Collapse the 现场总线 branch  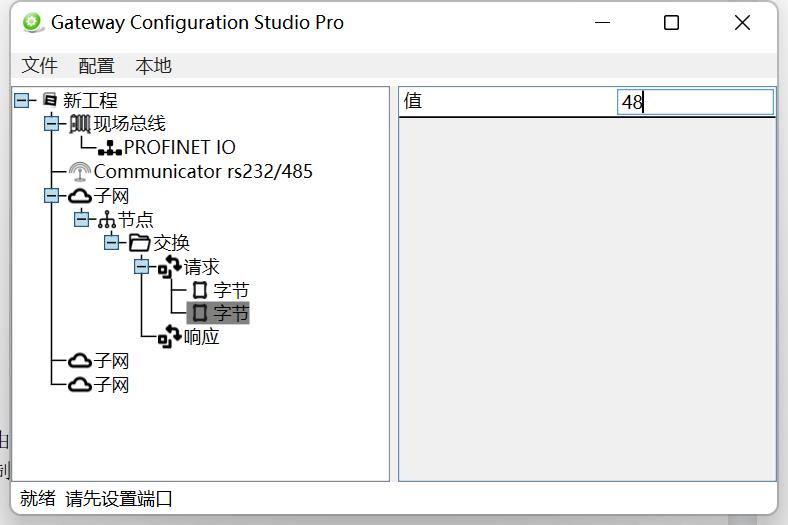click(x=52, y=124)
